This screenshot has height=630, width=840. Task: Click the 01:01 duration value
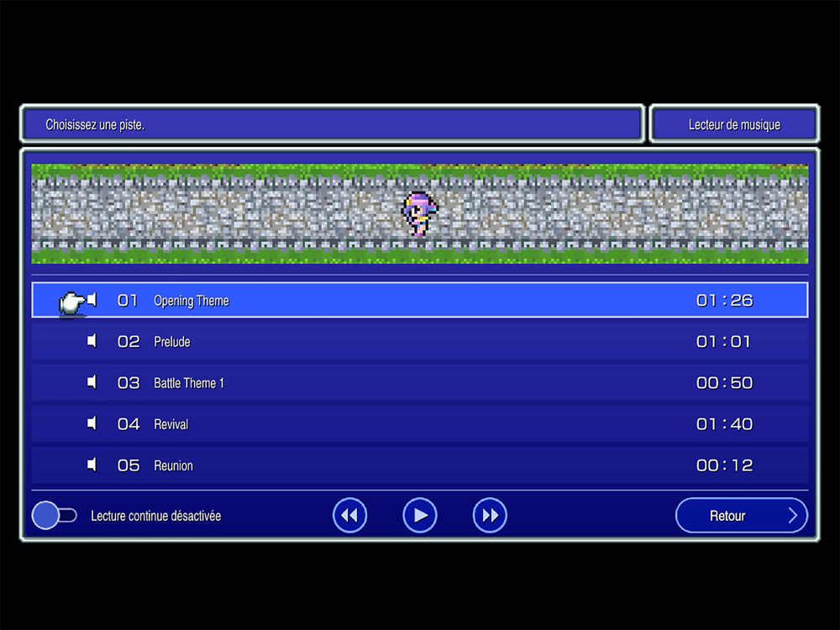click(723, 342)
